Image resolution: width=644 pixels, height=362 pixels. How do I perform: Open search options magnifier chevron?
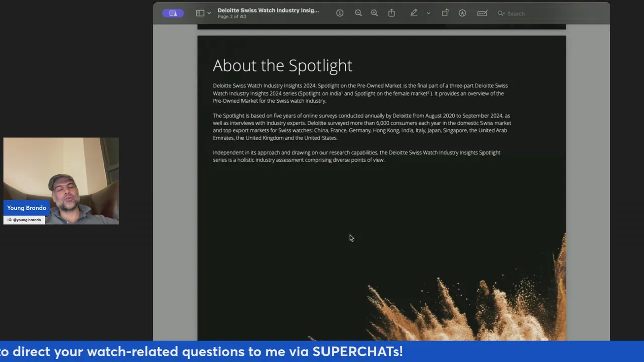click(501, 13)
